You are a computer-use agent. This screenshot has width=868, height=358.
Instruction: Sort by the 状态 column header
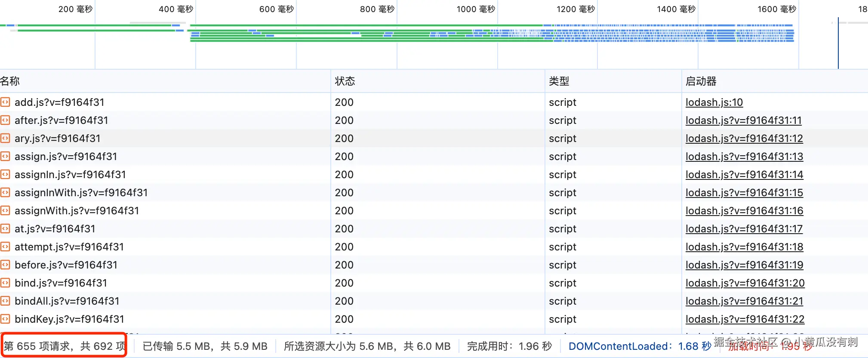438,81
